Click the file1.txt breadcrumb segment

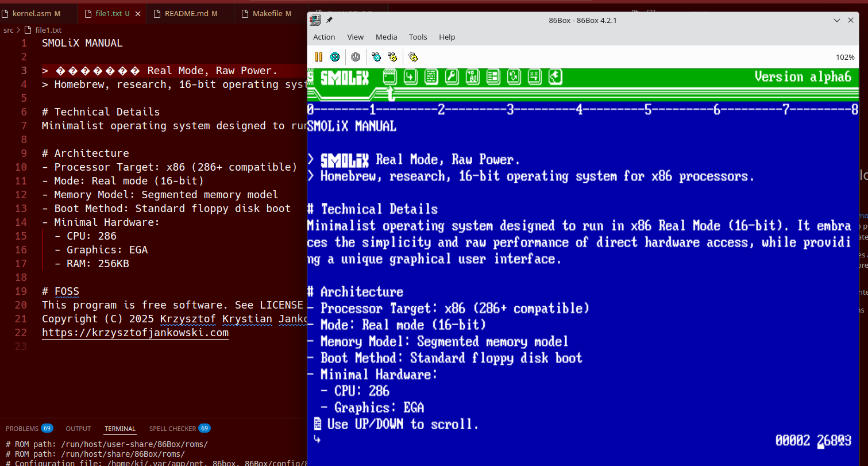click(x=48, y=30)
